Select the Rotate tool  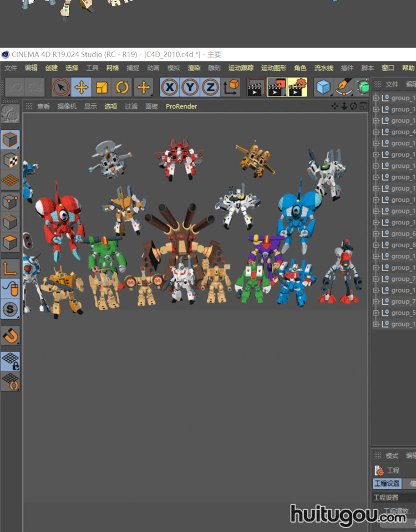pos(122,87)
